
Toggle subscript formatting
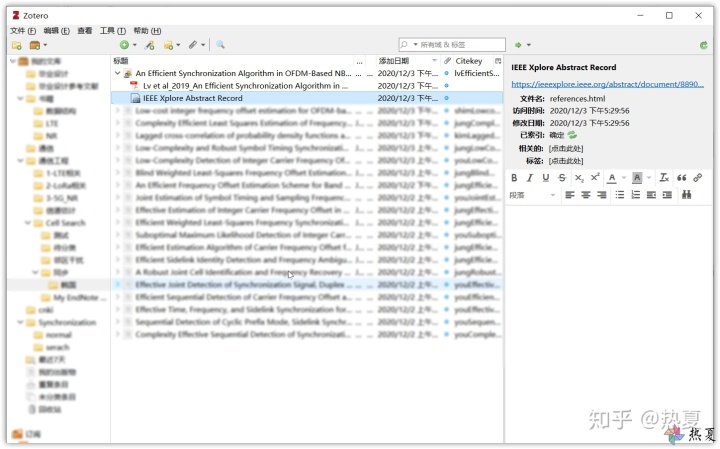[579, 178]
